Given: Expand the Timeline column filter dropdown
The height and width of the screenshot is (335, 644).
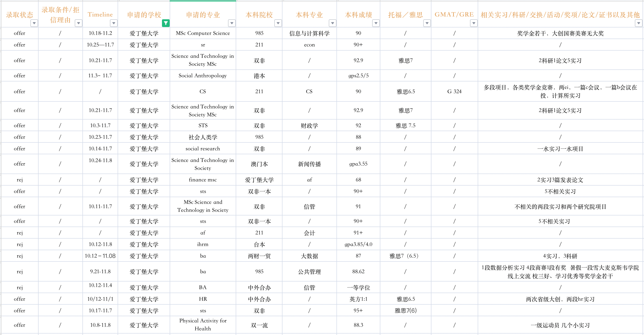Looking at the screenshot, I should coord(114,24).
